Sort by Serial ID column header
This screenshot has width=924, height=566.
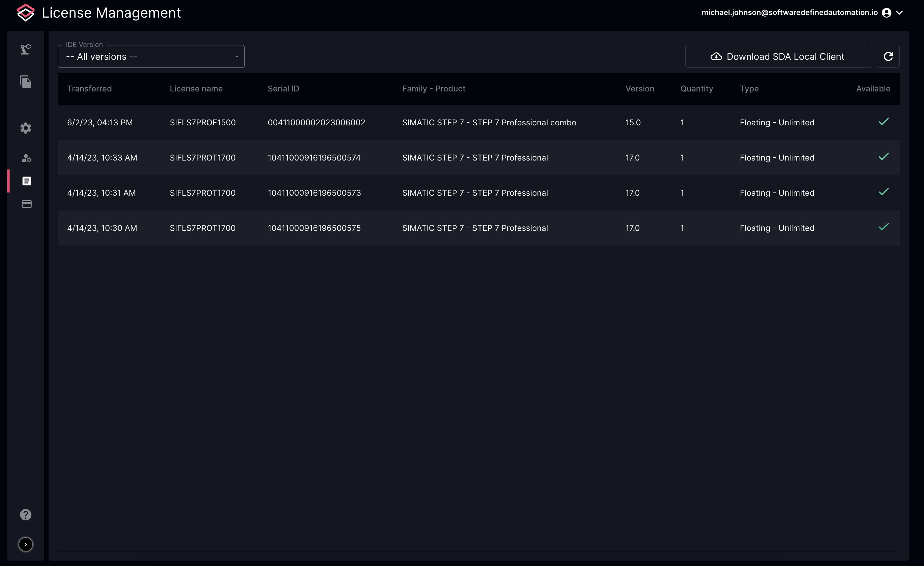click(283, 89)
